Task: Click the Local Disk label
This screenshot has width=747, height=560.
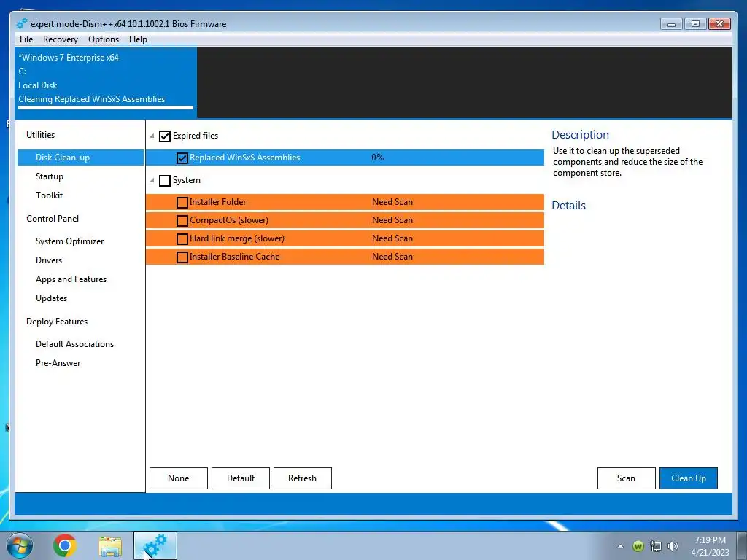Action: coord(38,85)
